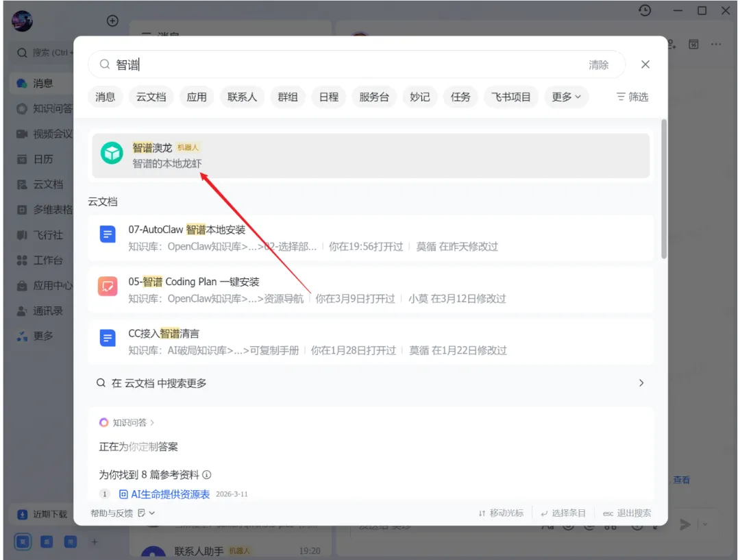Open the history clock icon in title bar
This screenshot has height=560, width=740.
[x=645, y=10]
